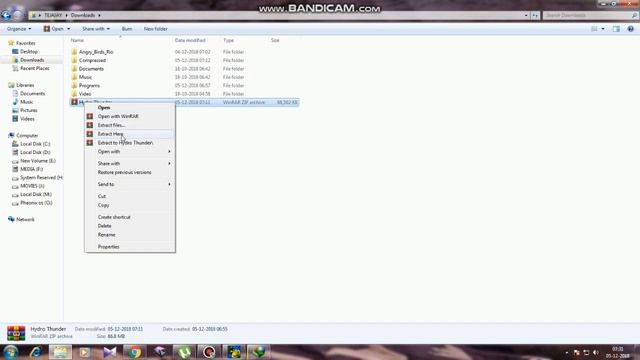Open Google Chrome from taskbar
640x360 pixels.
(x=134, y=352)
